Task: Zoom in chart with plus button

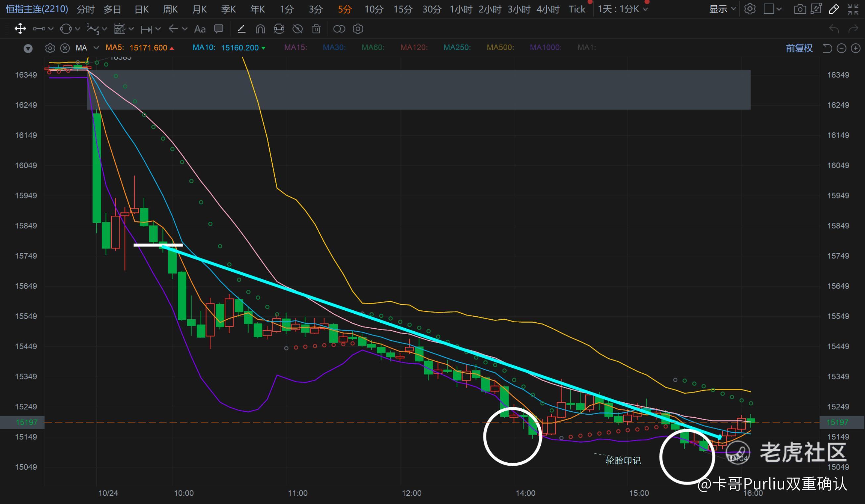Action: pos(855,48)
